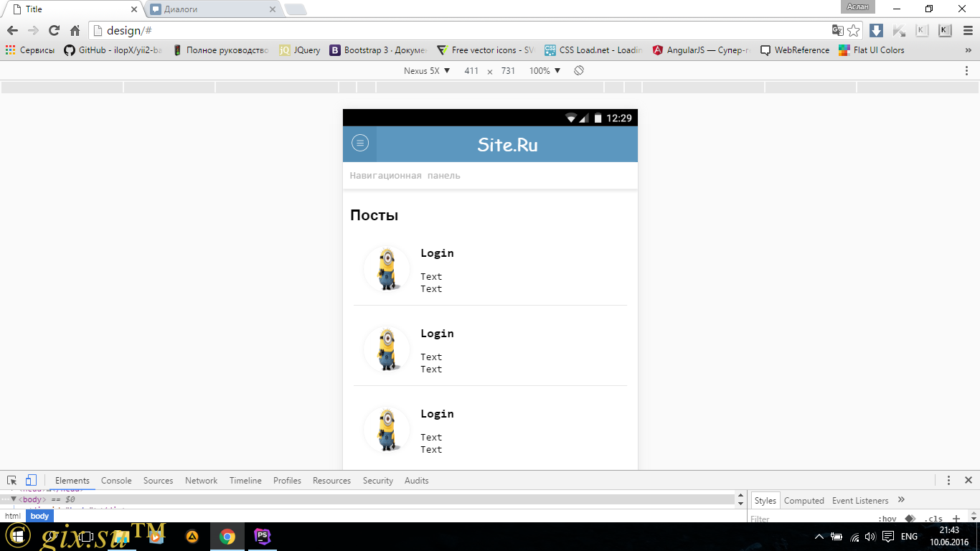Toggle device toolbar in DevTools
The image size is (980, 551).
(x=31, y=481)
